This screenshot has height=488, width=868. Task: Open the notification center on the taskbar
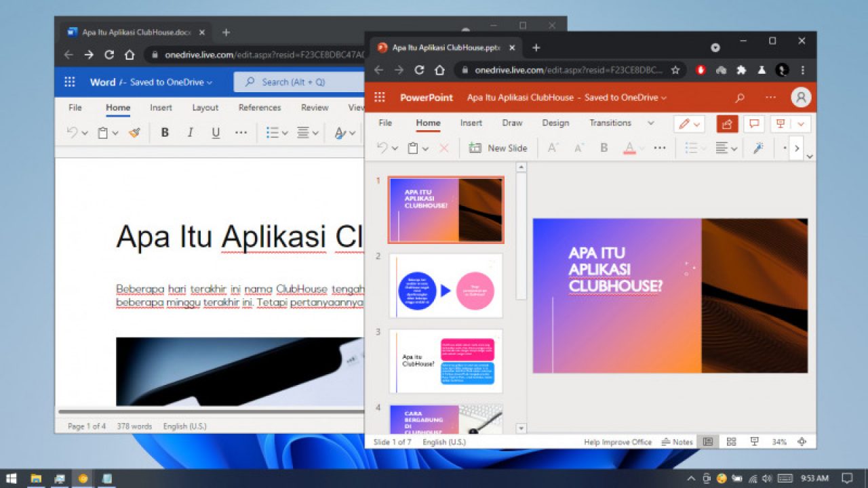847,479
